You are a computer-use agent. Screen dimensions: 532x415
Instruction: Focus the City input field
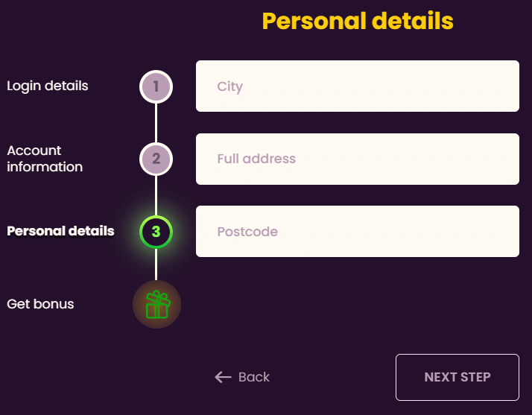358,86
